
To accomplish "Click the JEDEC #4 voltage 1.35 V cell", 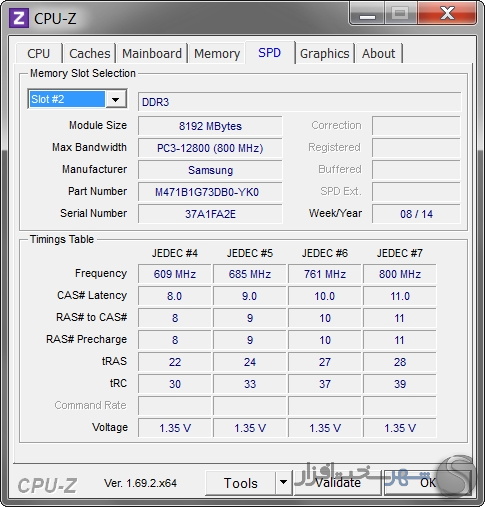I will point(175,428).
